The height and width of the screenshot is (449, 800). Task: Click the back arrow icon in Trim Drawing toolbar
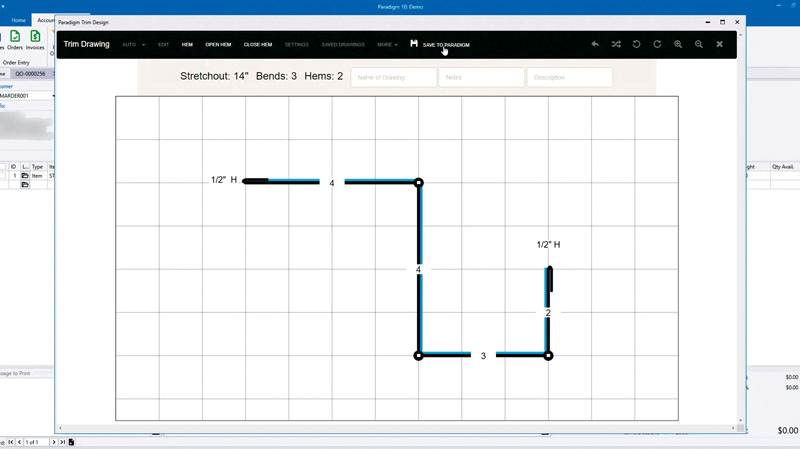coord(595,44)
